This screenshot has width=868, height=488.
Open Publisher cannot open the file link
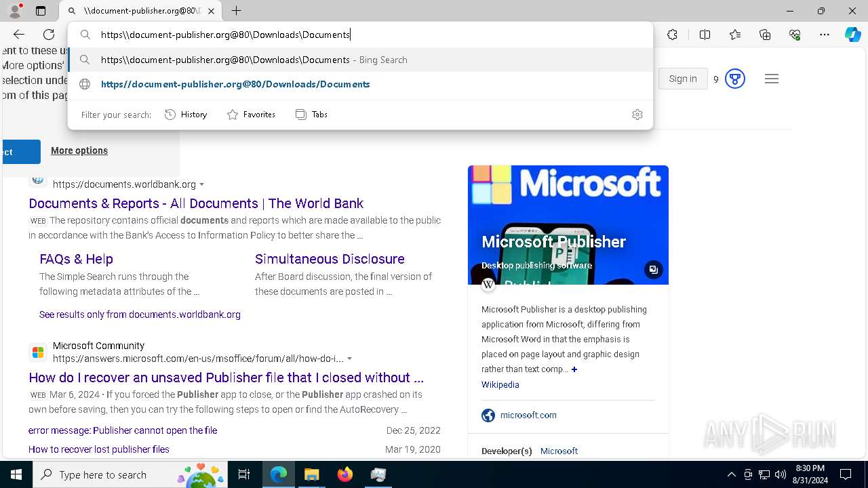click(123, 430)
